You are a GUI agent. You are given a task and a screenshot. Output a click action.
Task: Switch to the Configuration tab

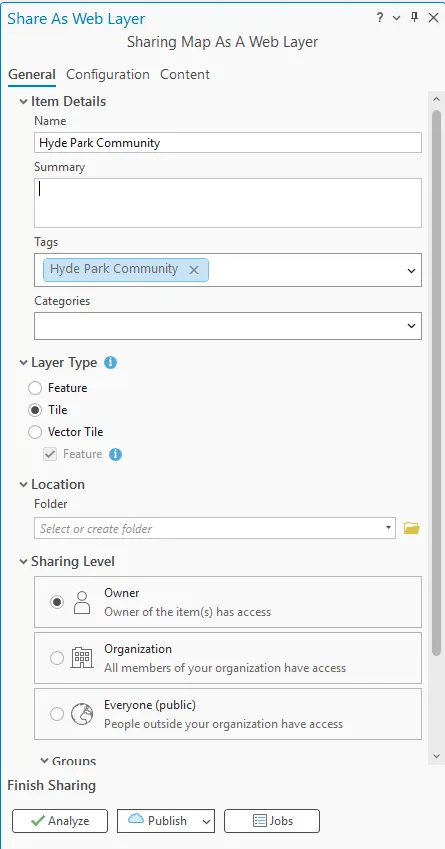coord(108,74)
